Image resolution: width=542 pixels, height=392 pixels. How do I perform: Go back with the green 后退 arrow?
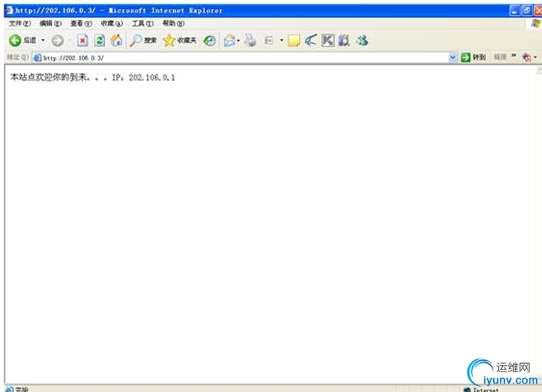(x=22, y=41)
